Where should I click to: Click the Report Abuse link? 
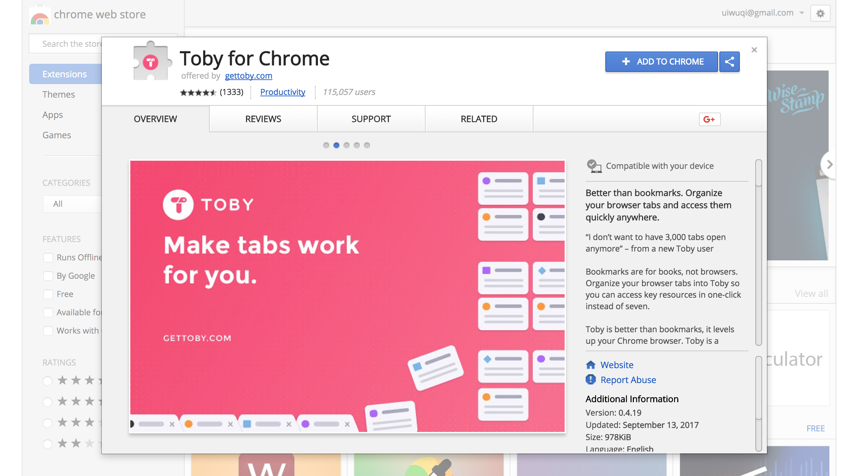click(628, 380)
